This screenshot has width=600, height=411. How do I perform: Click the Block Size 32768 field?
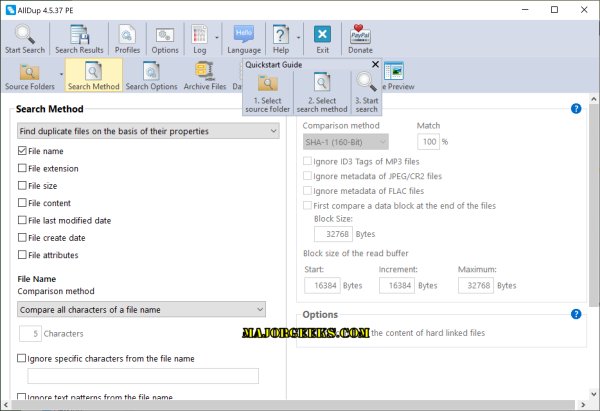pos(333,234)
